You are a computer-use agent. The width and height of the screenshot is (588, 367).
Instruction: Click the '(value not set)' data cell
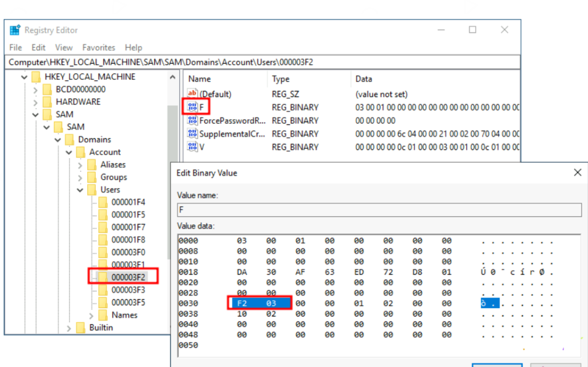click(x=382, y=94)
